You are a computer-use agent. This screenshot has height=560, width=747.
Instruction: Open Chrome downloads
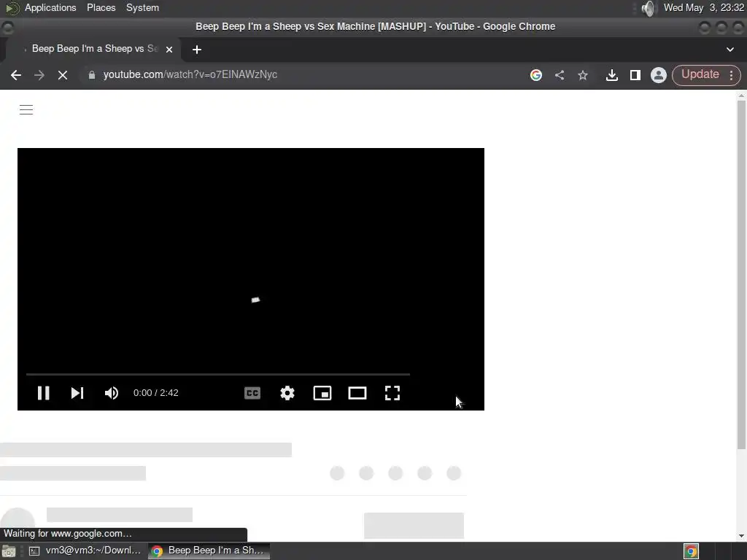point(612,75)
